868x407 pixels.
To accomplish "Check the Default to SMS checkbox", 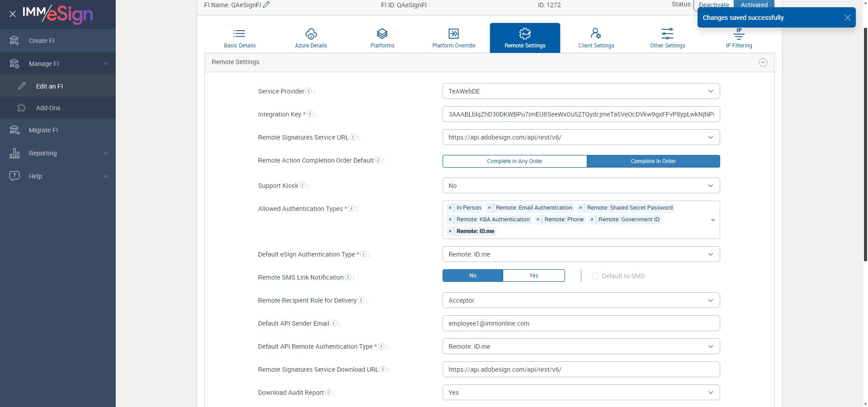I will pos(595,276).
